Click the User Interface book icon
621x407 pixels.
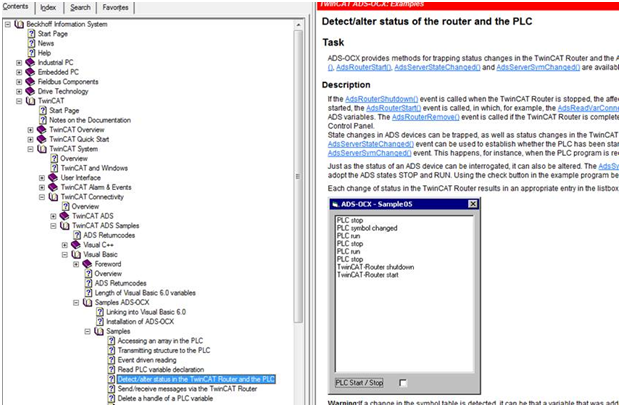coord(53,178)
